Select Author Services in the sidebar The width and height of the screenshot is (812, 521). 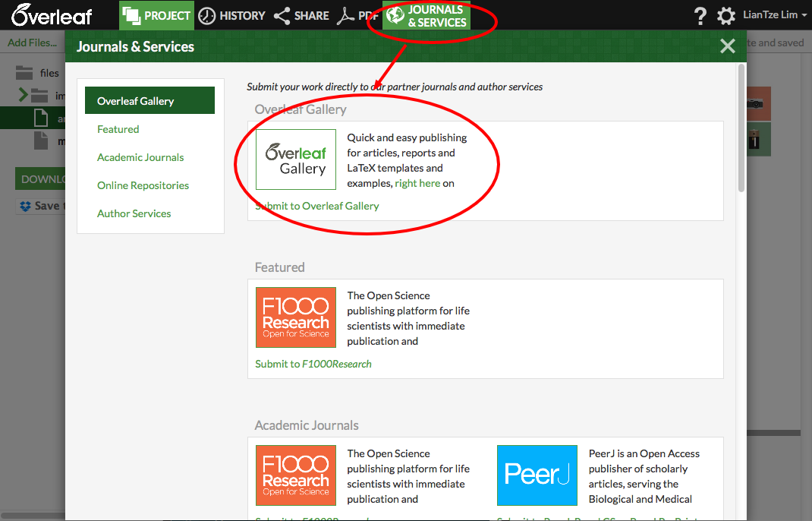pyautogui.click(x=134, y=213)
